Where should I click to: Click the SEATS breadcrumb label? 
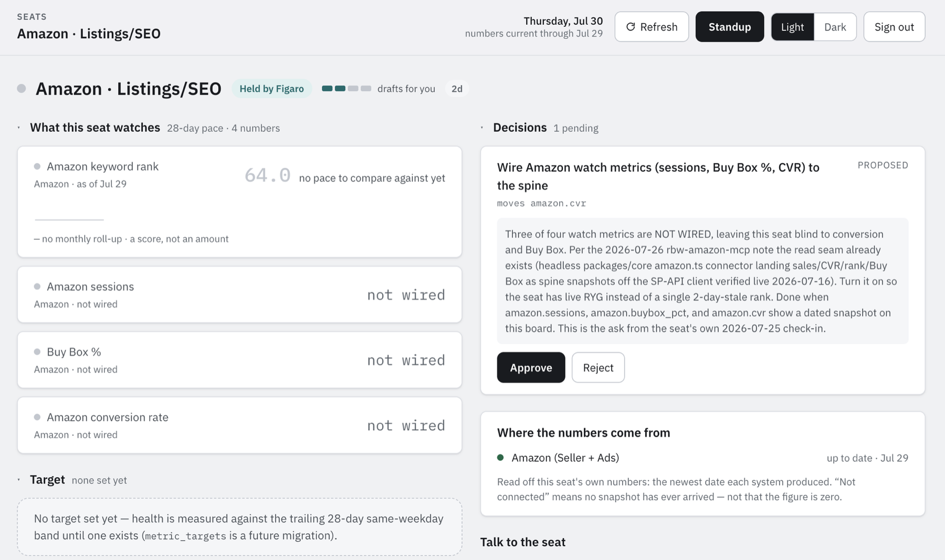31,17
